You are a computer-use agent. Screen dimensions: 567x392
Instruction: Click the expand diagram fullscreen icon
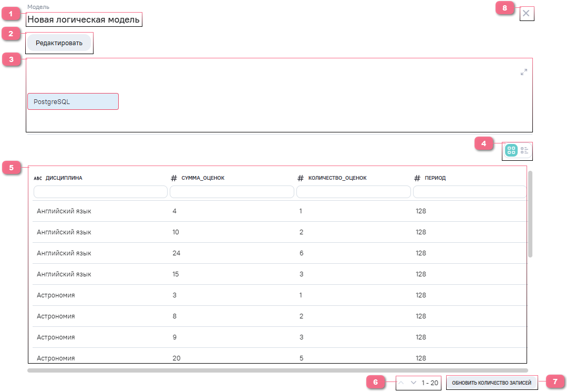pyautogui.click(x=523, y=72)
